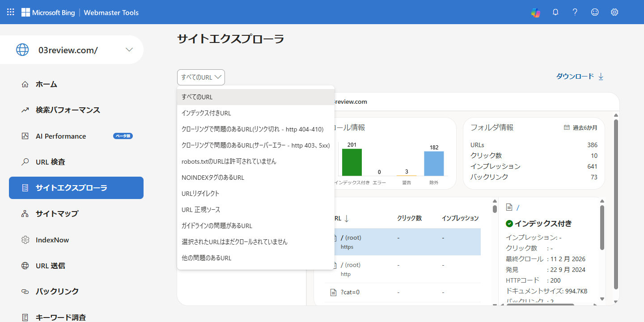This screenshot has width=644, height=322.
Task: Open サイトマップ page in sidebar
Action: pos(57,214)
